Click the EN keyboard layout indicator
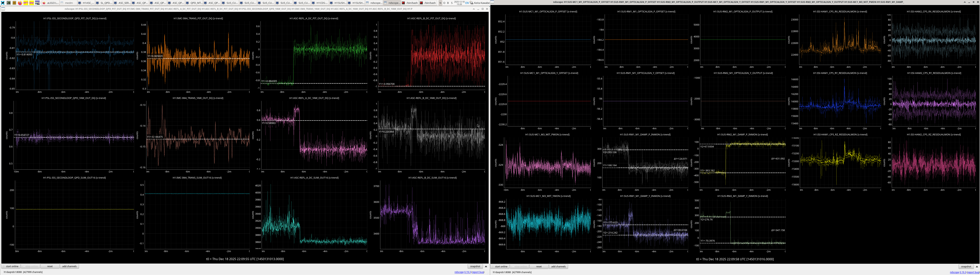The image size is (980, 275). pos(467,3)
